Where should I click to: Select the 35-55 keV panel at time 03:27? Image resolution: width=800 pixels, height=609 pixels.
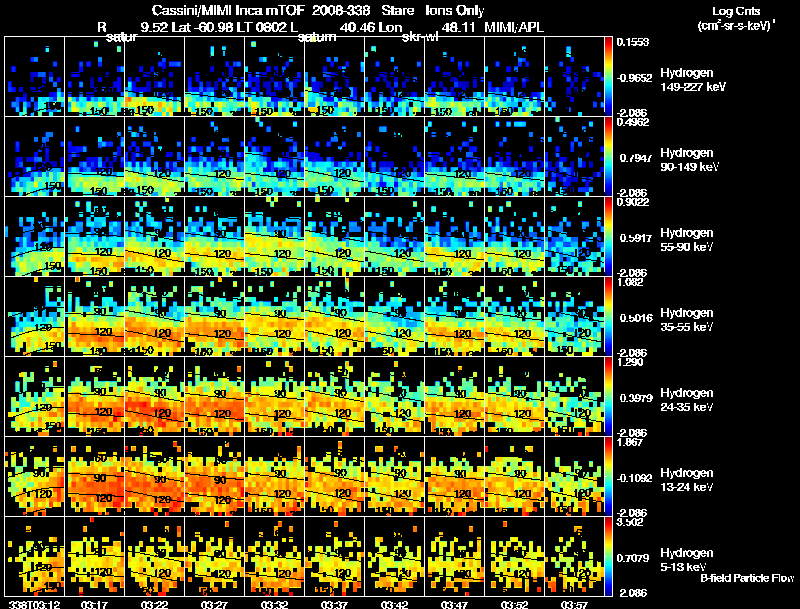point(214,316)
